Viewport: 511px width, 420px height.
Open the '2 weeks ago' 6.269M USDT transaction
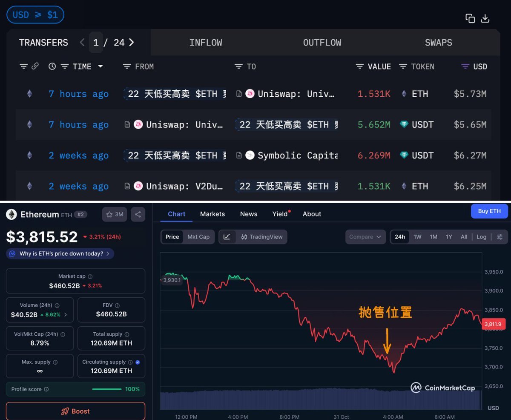78,155
